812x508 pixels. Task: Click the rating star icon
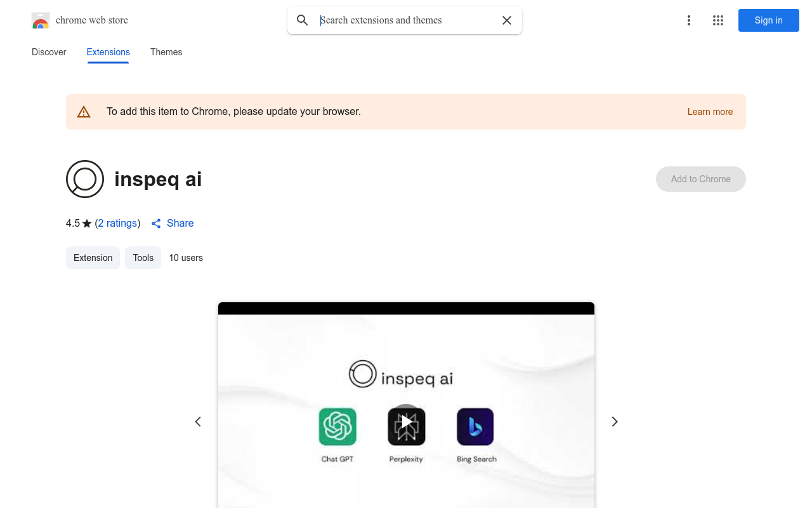[x=87, y=224]
